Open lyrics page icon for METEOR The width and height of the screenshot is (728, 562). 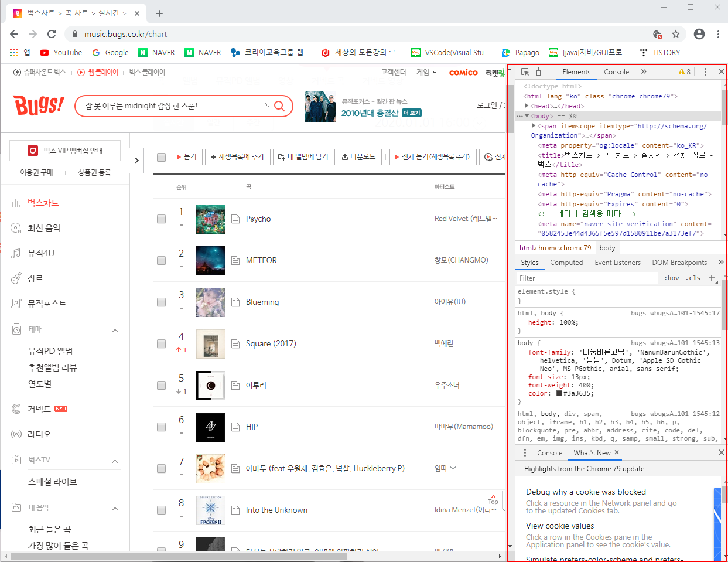(235, 260)
